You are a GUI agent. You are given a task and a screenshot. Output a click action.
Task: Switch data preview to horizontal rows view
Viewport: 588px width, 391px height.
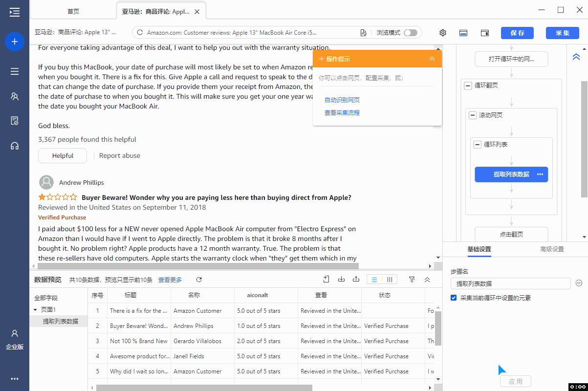(x=374, y=280)
